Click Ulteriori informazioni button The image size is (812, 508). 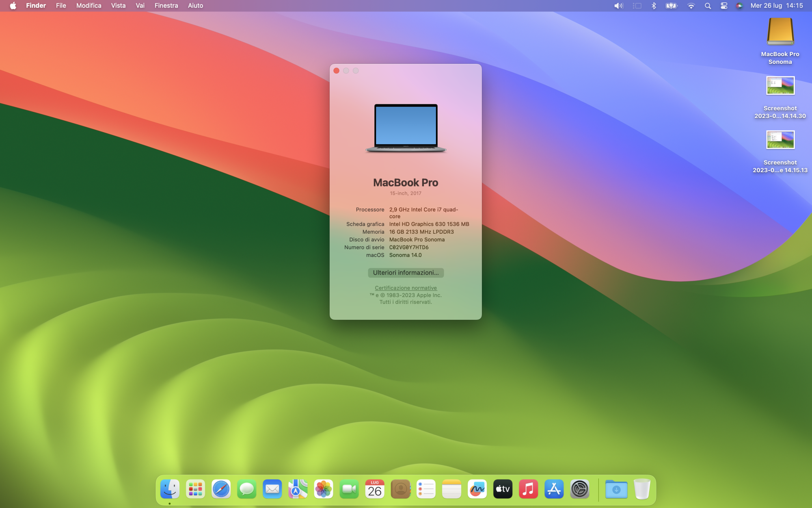click(x=406, y=273)
